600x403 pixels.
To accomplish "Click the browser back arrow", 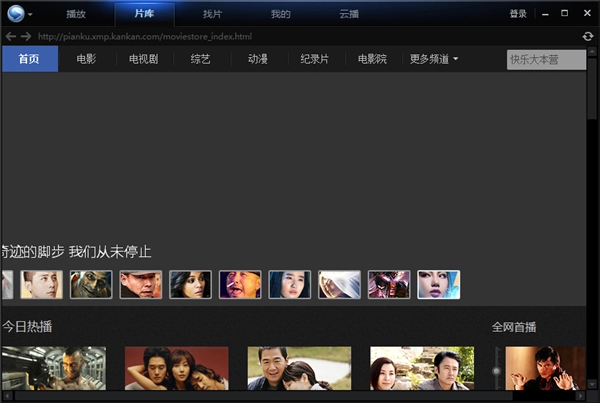I will click(11, 37).
